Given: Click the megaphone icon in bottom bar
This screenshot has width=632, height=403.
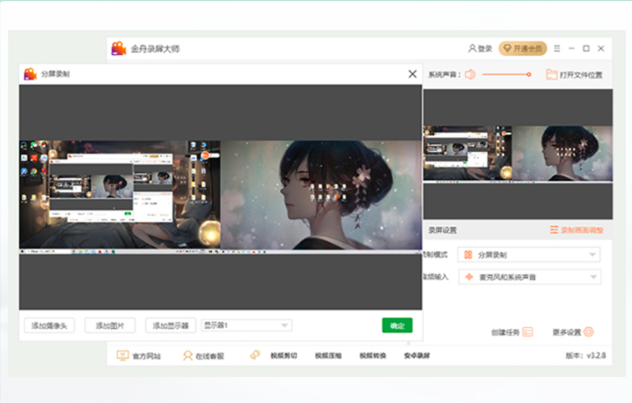Looking at the screenshot, I should point(255,355).
